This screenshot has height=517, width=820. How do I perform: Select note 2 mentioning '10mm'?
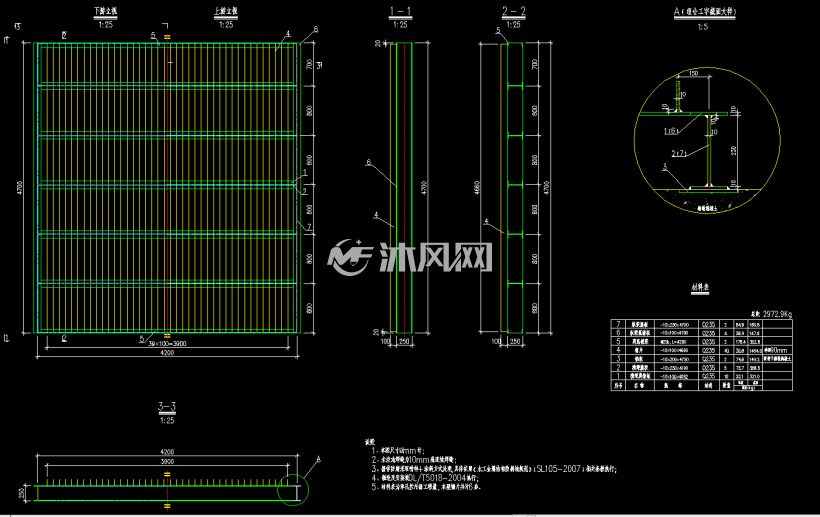(x=414, y=460)
